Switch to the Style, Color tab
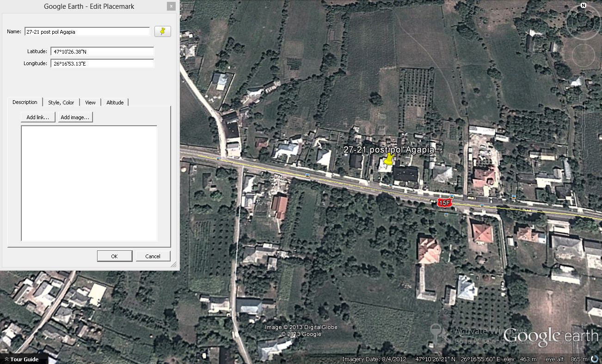The image size is (602, 364). coord(61,103)
